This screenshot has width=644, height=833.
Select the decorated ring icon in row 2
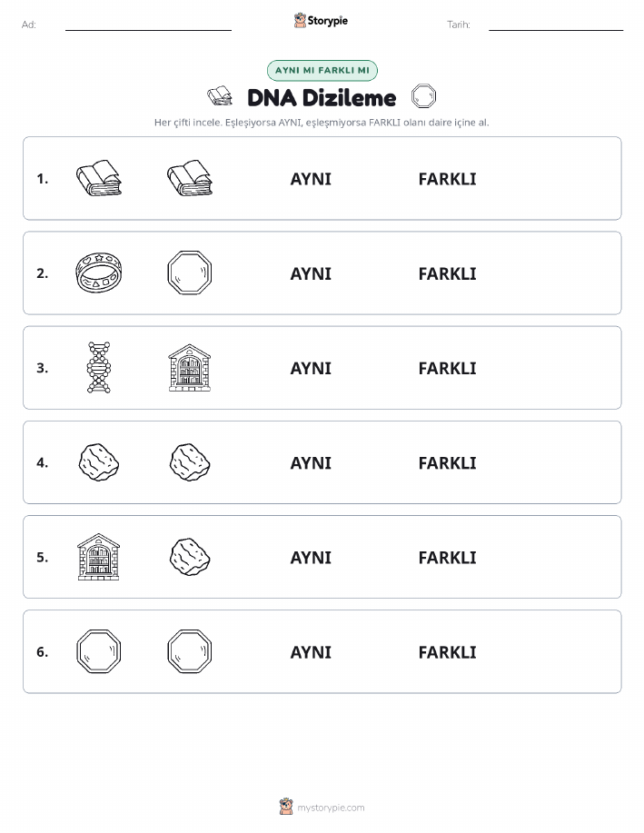pos(99,273)
